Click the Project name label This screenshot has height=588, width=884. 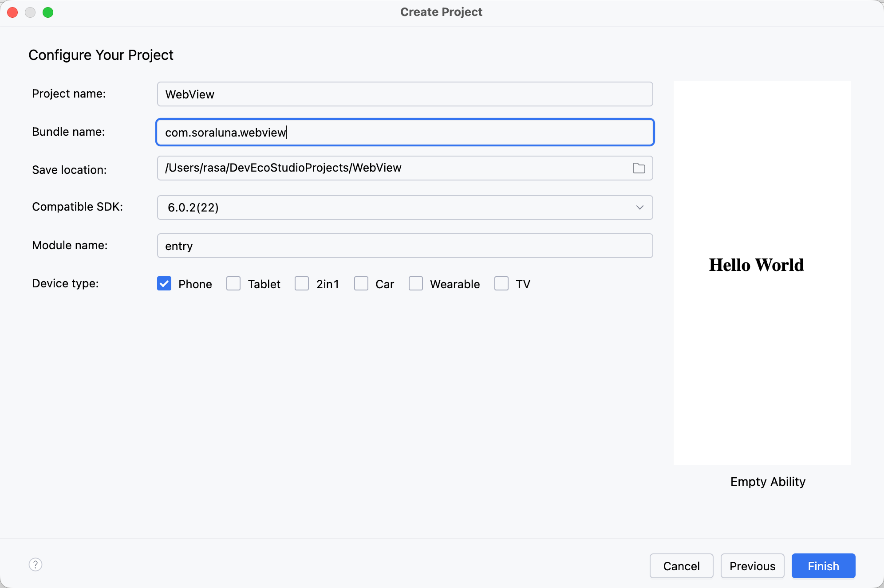69,94
